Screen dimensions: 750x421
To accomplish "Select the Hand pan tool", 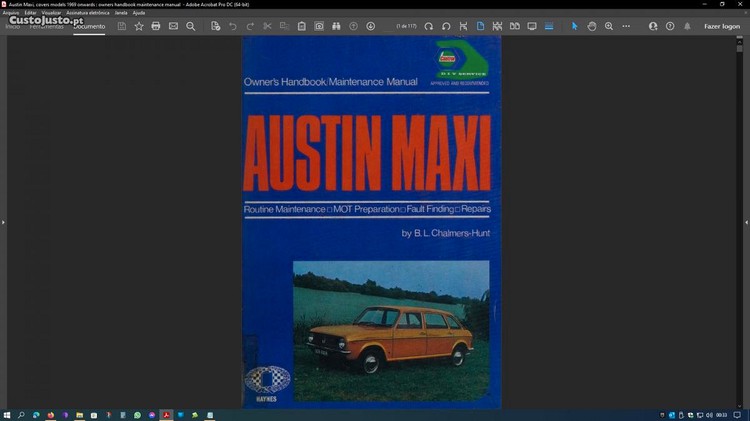I will pos(592,26).
